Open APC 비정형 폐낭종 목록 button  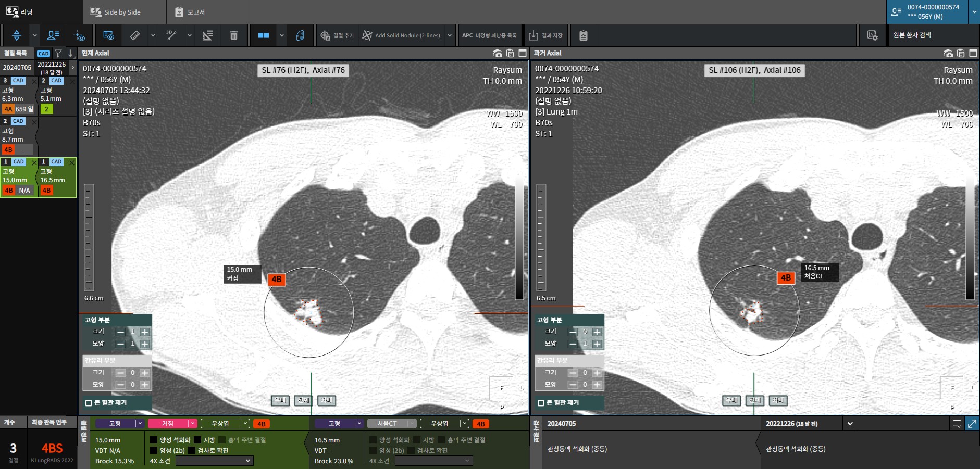click(489, 35)
